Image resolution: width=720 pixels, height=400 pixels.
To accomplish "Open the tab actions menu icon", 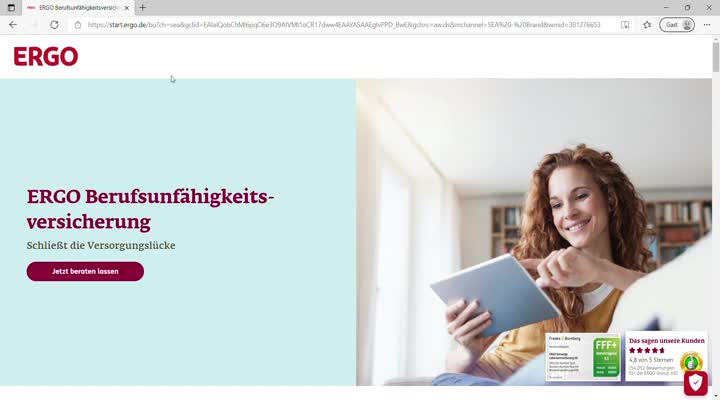I will (x=11, y=8).
